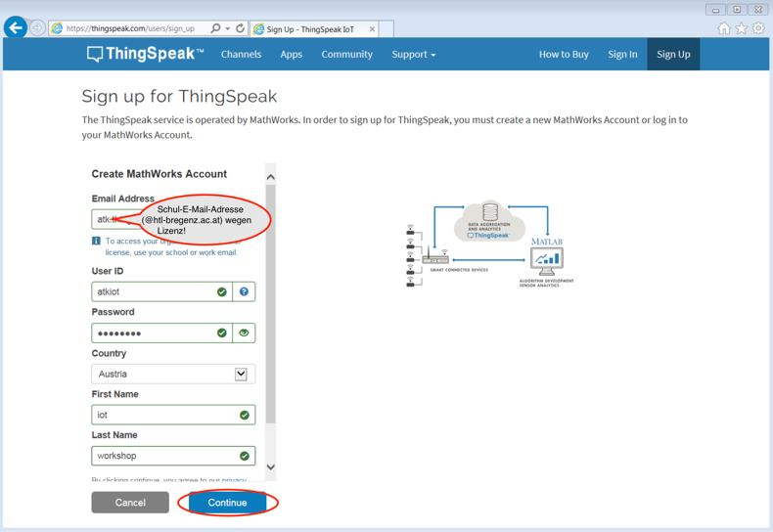Select the Sign Up - ThingSpeak IoT browser tab
This screenshot has width=773, height=532.
click(314, 29)
